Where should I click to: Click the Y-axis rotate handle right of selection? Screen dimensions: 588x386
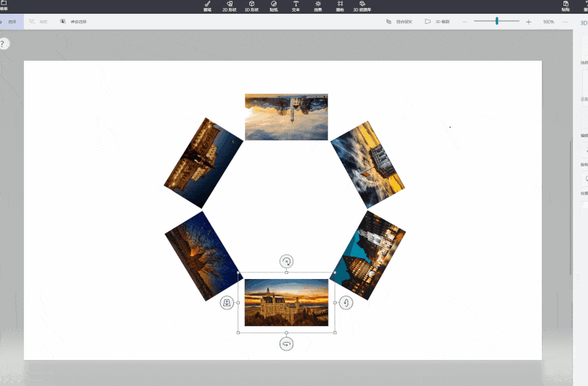click(x=346, y=303)
